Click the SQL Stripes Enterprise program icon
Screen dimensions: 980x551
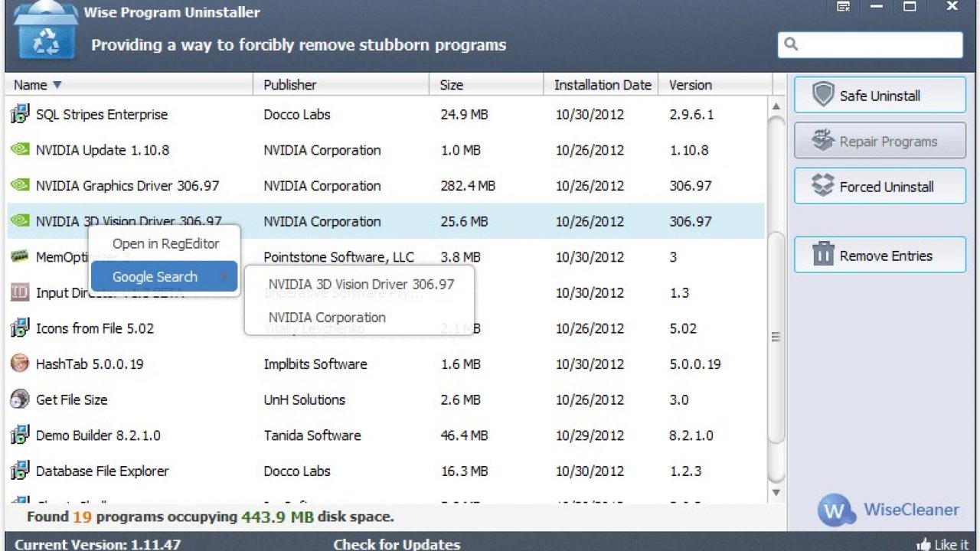19,114
